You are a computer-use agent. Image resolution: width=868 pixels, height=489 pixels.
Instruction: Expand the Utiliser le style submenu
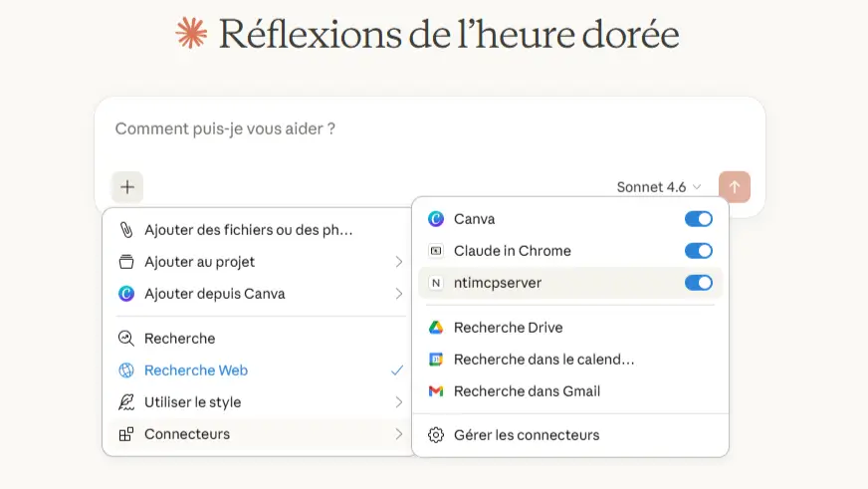click(x=259, y=402)
